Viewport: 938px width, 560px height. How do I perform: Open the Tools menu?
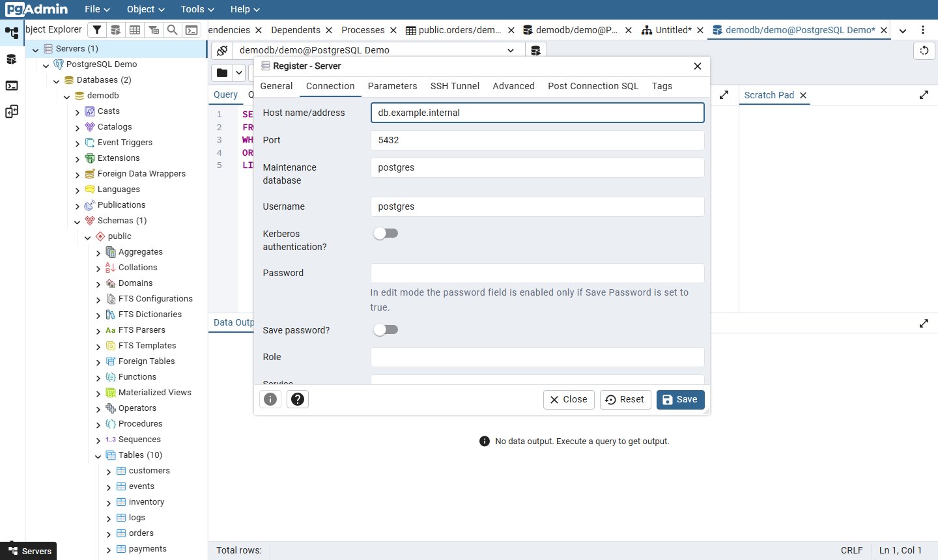pyautogui.click(x=198, y=9)
